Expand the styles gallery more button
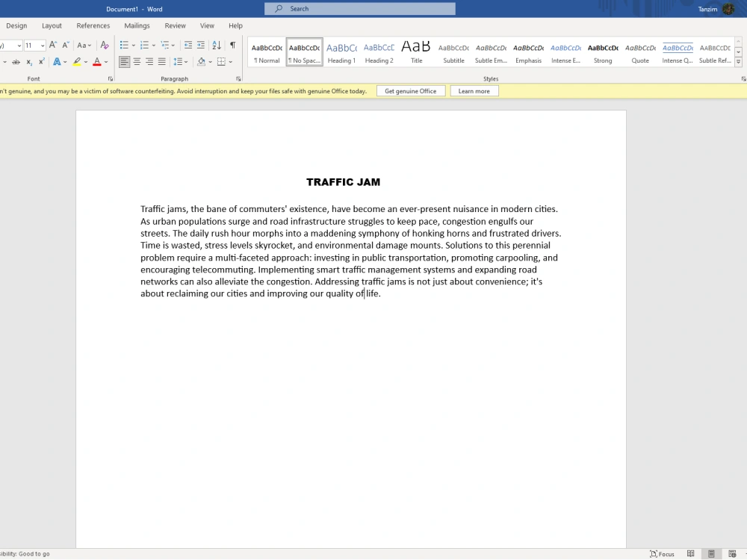The height and width of the screenshot is (560, 747). [739, 62]
